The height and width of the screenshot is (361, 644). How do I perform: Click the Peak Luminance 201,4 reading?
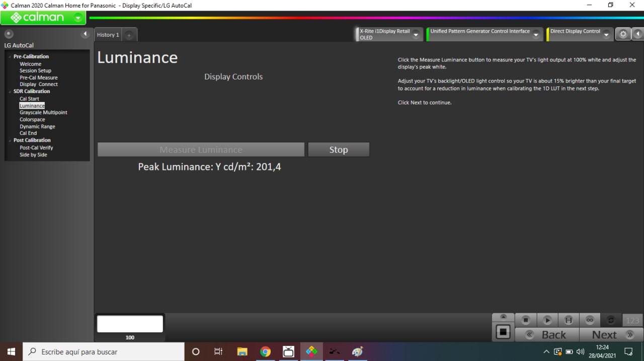click(x=209, y=167)
